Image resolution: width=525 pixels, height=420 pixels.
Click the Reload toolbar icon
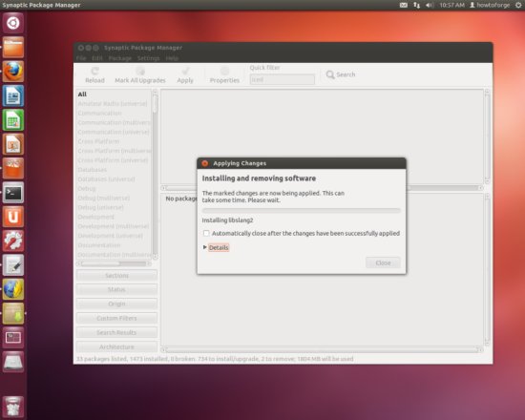pos(94,71)
